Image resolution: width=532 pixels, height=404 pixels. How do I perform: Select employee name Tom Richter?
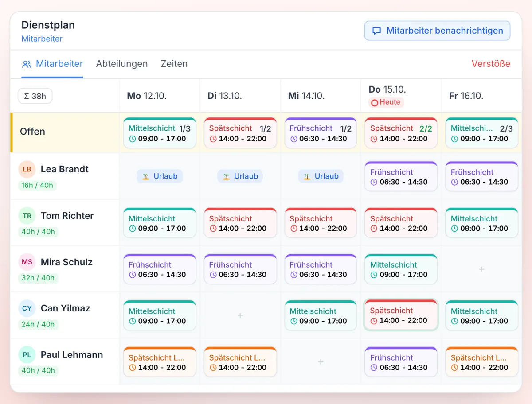pyautogui.click(x=67, y=216)
